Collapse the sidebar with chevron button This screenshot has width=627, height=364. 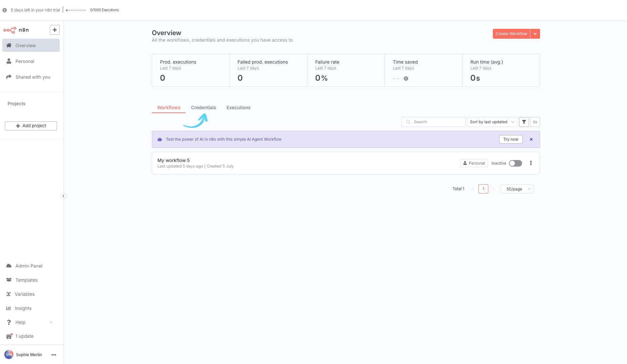click(63, 196)
